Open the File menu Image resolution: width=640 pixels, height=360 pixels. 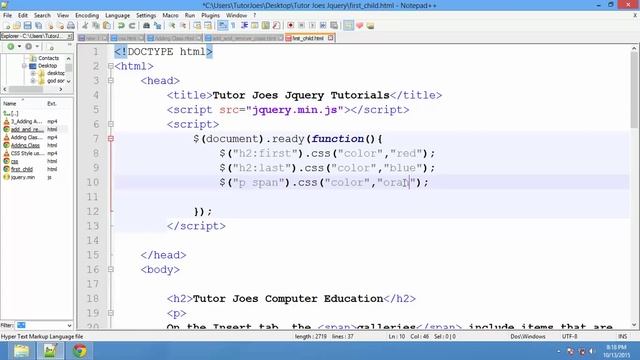pos(7,16)
